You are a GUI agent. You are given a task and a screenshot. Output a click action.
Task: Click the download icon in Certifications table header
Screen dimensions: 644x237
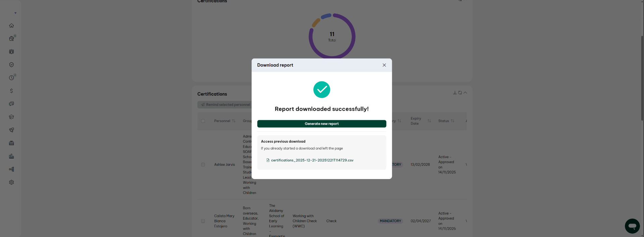tap(455, 93)
